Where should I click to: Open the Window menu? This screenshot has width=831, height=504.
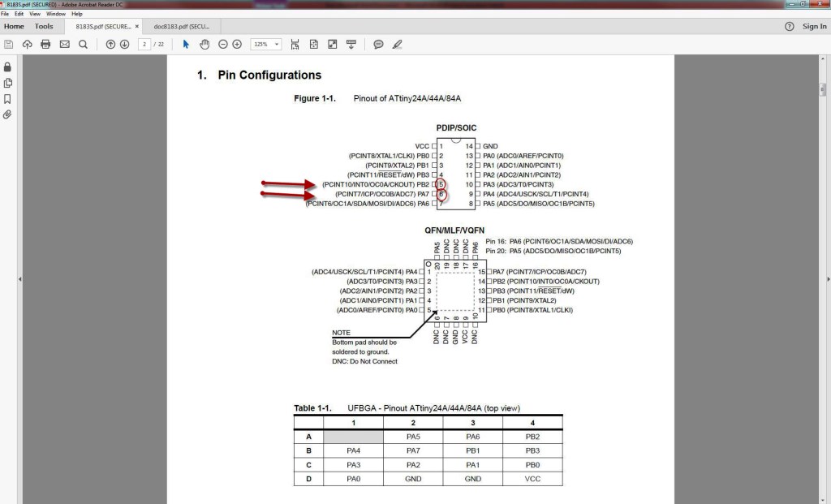tap(56, 14)
